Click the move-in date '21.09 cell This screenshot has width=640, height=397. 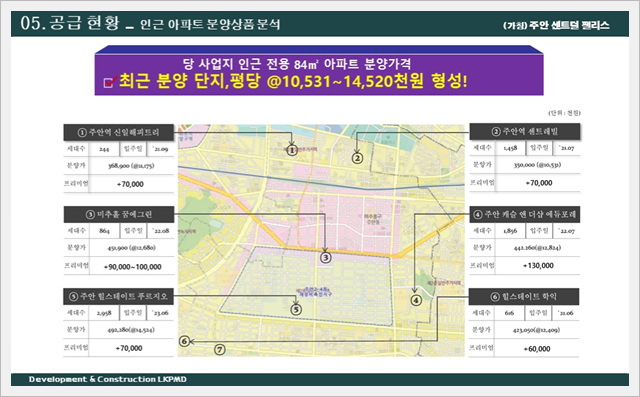click(x=160, y=149)
